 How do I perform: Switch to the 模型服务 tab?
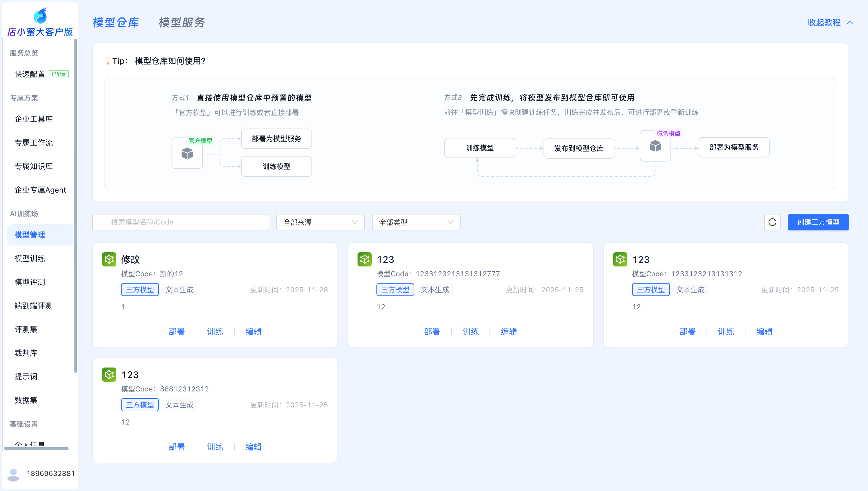(x=182, y=22)
